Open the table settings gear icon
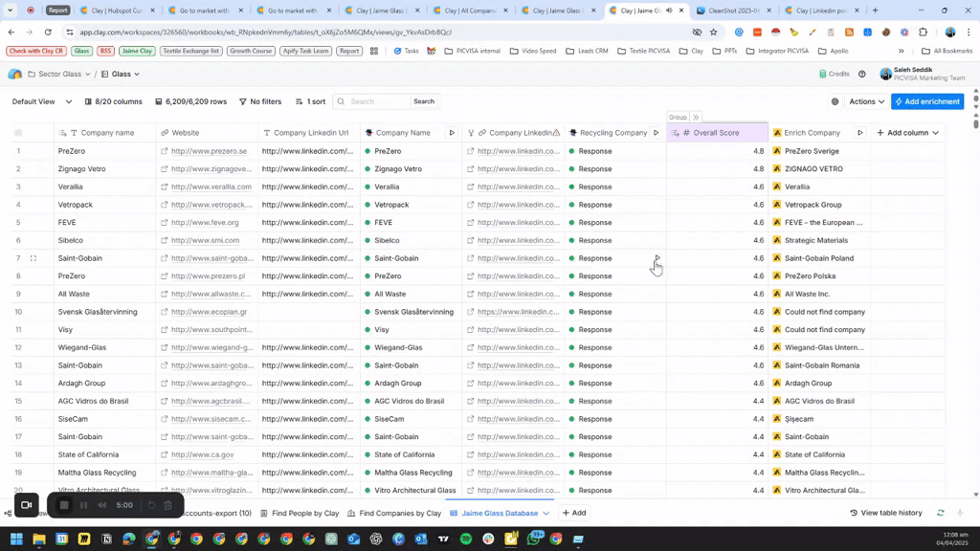980x551 pixels. 835,101
